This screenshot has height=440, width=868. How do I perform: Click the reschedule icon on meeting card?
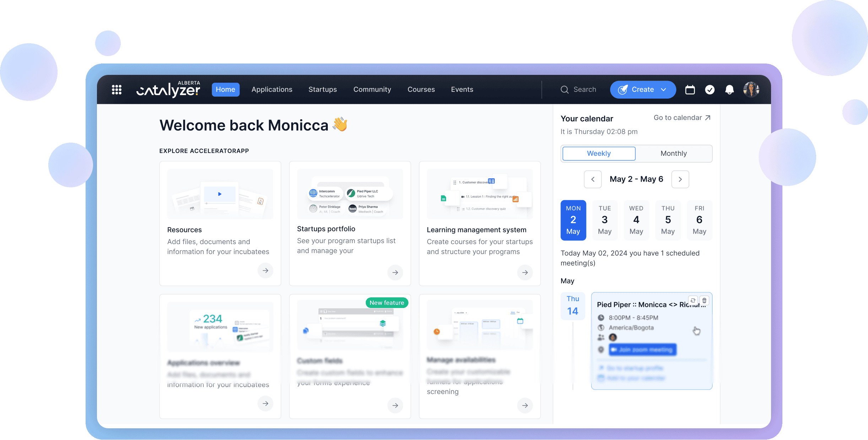pyautogui.click(x=693, y=301)
